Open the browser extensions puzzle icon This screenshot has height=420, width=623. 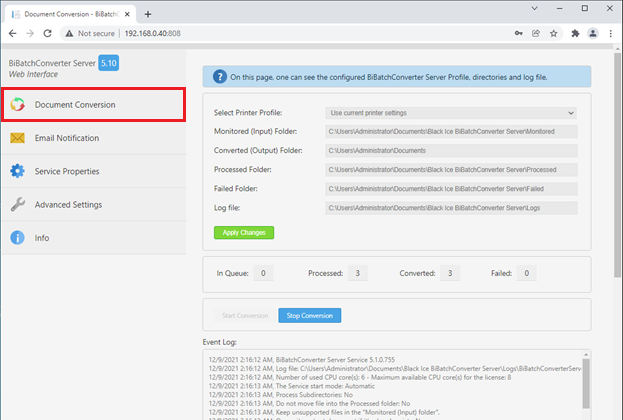coord(573,33)
